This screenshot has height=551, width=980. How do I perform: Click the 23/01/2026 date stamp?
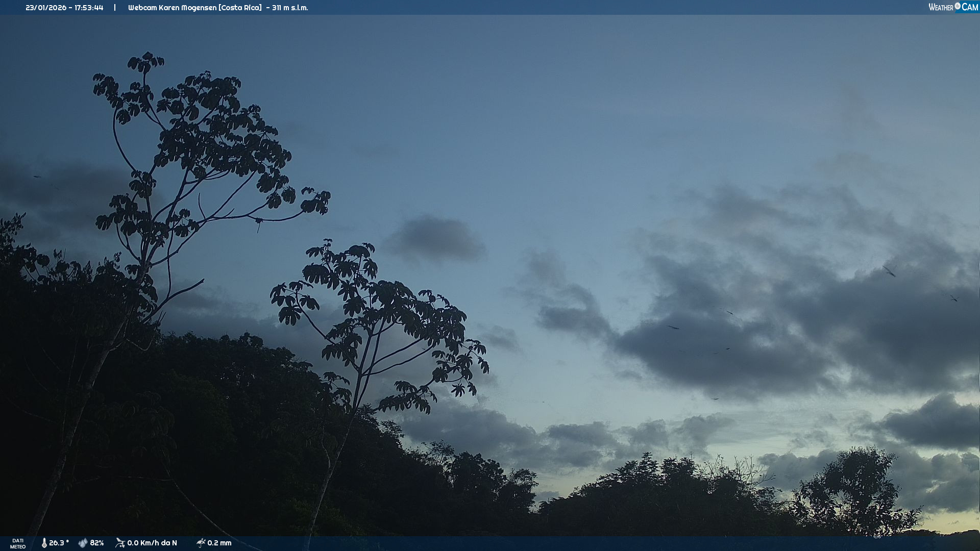[46, 8]
